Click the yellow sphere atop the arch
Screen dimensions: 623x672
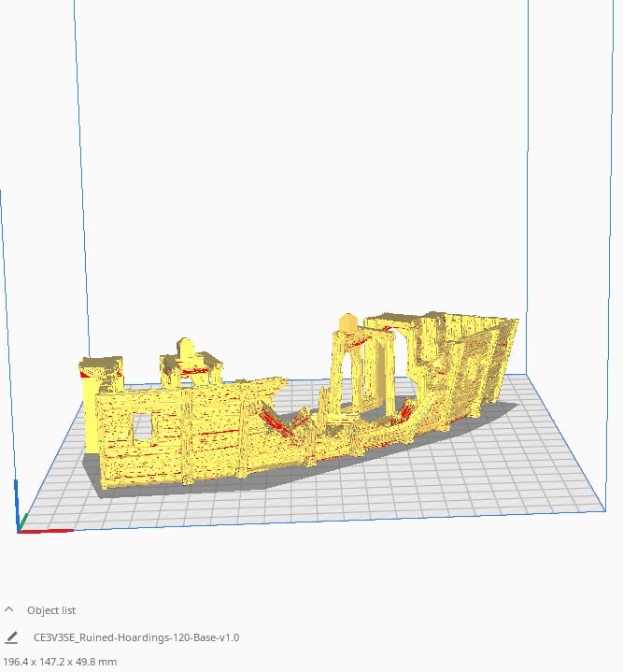[x=347, y=323]
